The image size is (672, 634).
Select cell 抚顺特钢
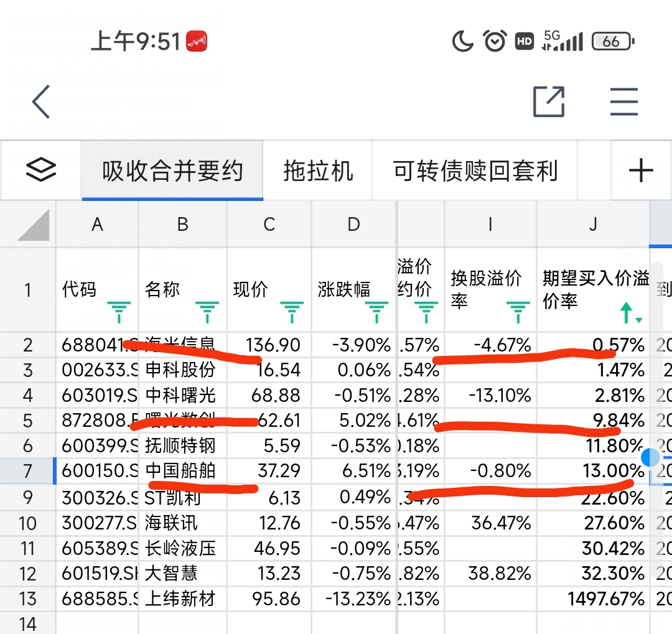[183, 446]
